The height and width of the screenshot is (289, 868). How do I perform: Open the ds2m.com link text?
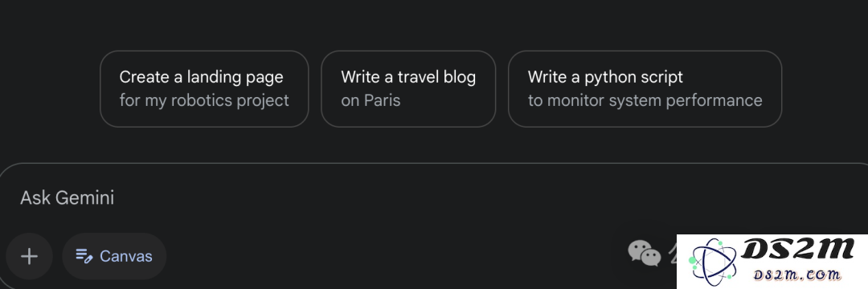798,274
